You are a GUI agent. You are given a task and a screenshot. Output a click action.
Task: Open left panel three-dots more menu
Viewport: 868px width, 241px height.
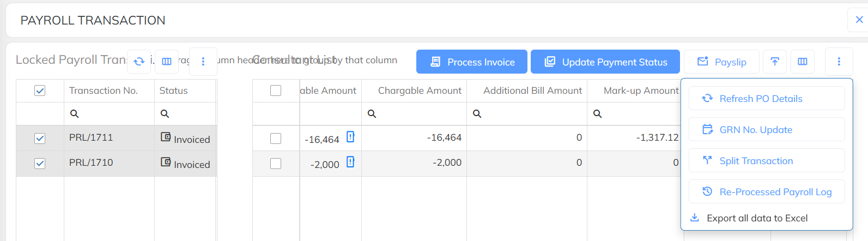203,62
